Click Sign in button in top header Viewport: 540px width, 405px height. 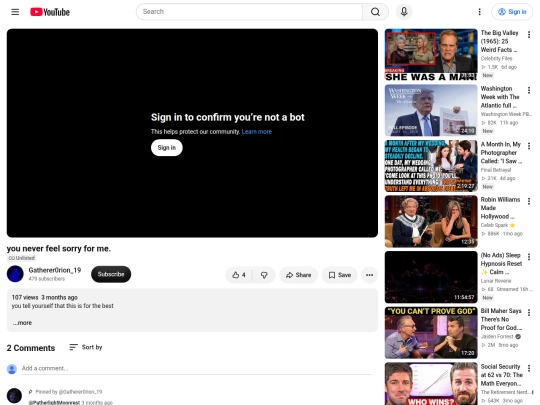click(512, 12)
